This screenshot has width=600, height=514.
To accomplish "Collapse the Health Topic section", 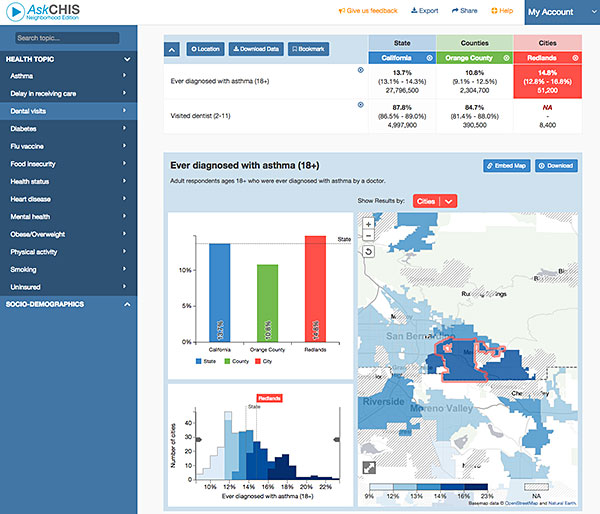I will [x=68, y=59].
